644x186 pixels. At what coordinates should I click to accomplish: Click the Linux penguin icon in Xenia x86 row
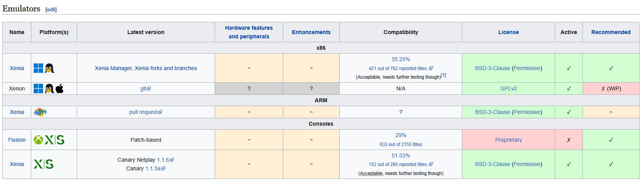click(49, 68)
